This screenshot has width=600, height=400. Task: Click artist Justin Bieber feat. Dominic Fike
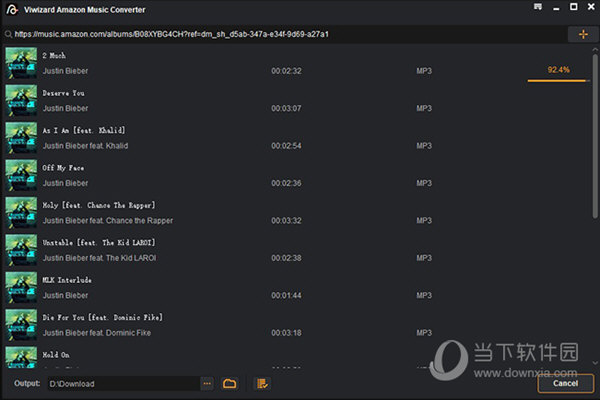coord(97,333)
